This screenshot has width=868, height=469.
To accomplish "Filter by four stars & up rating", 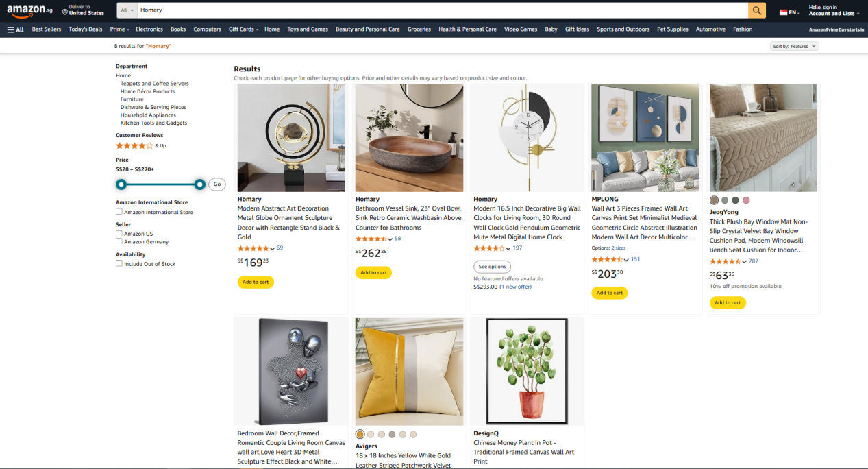I will [x=134, y=146].
